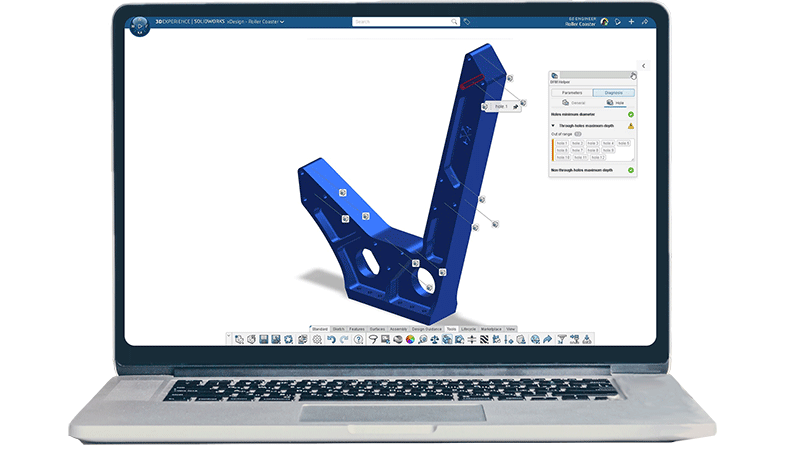
Task: Click the funnel filter toolbar icon
Action: (562, 339)
